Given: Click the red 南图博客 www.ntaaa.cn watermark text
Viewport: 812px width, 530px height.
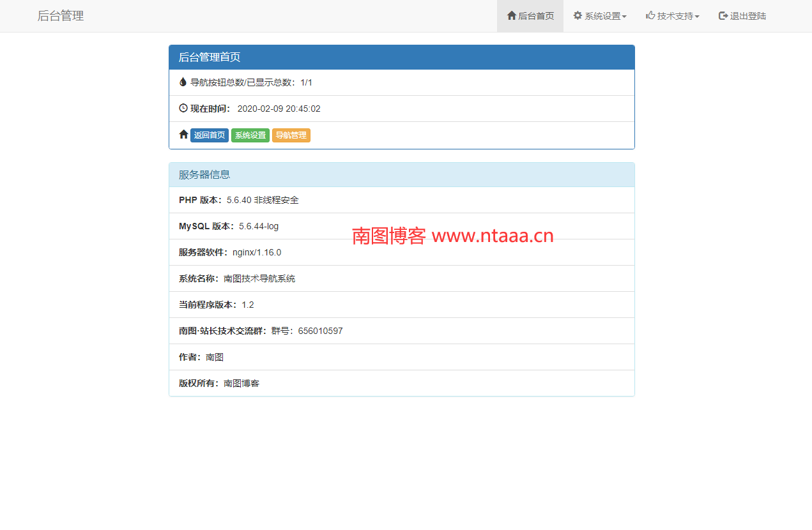Looking at the screenshot, I should pyautogui.click(x=452, y=236).
